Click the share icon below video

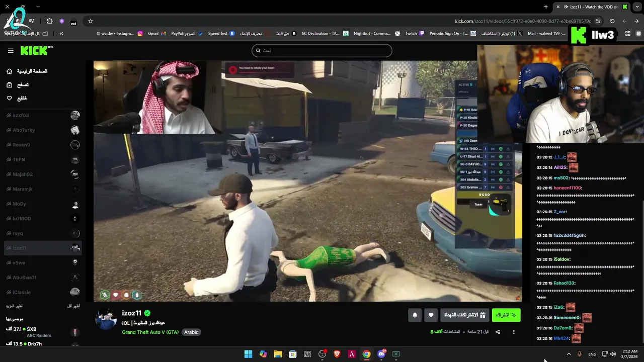498,332
